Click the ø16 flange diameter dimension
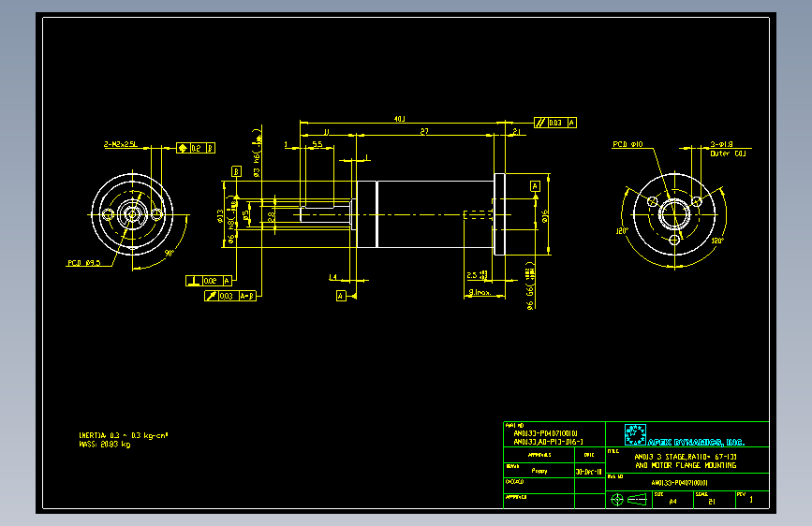Viewport: 812px width, 526px height. click(x=545, y=216)
